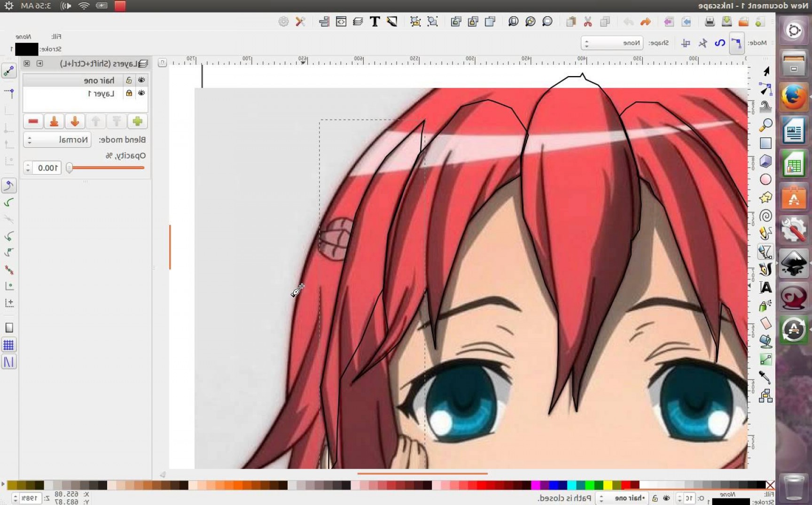Raise the layer using the up arrow button
The width and height of the screenshot is (812, 505).
click(x=95, y=121)
